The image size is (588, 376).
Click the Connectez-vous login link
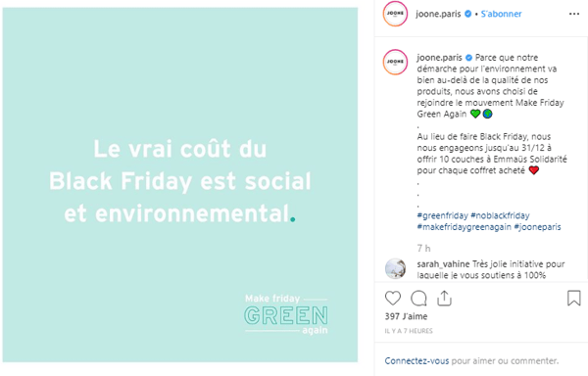point(416,361)
